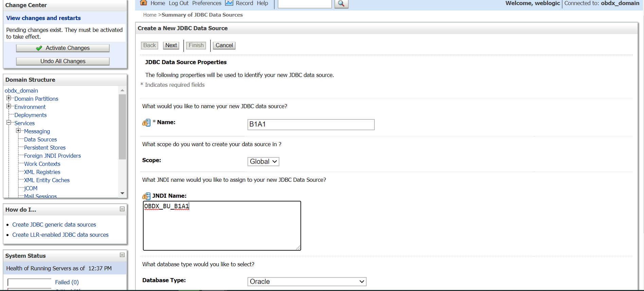Open jCOM tree item
This screenshot has width=644, height=291.
[31, 188]
